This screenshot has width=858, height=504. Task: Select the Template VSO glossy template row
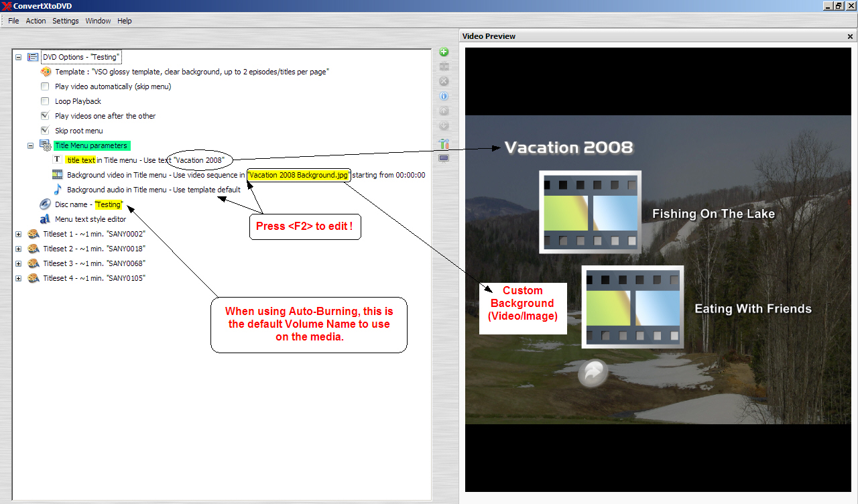pyautogui.click(x=192, y=72)
